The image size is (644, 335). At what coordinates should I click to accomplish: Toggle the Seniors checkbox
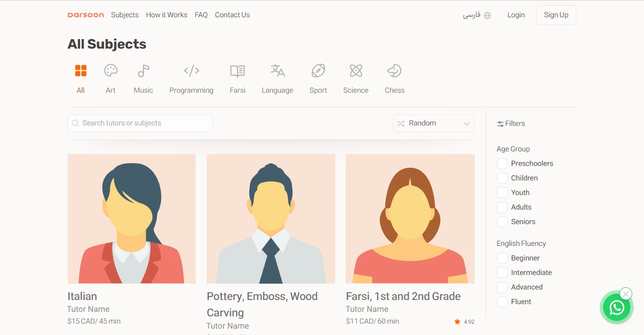[502, 222]
